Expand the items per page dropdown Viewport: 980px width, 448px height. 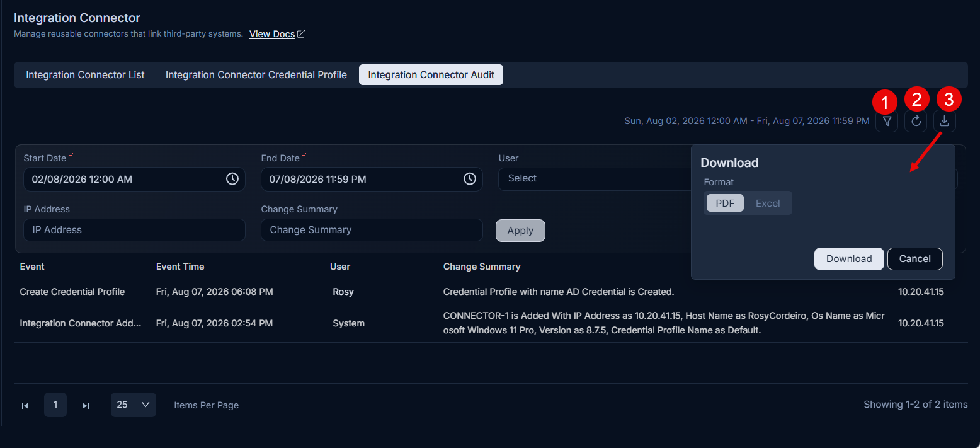(x=134, y=405)
